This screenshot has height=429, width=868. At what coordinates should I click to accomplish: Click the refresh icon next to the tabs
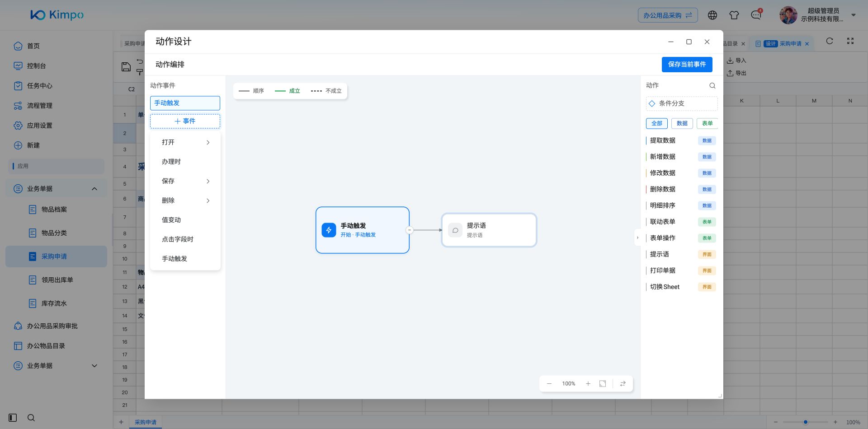coord(830,41)
